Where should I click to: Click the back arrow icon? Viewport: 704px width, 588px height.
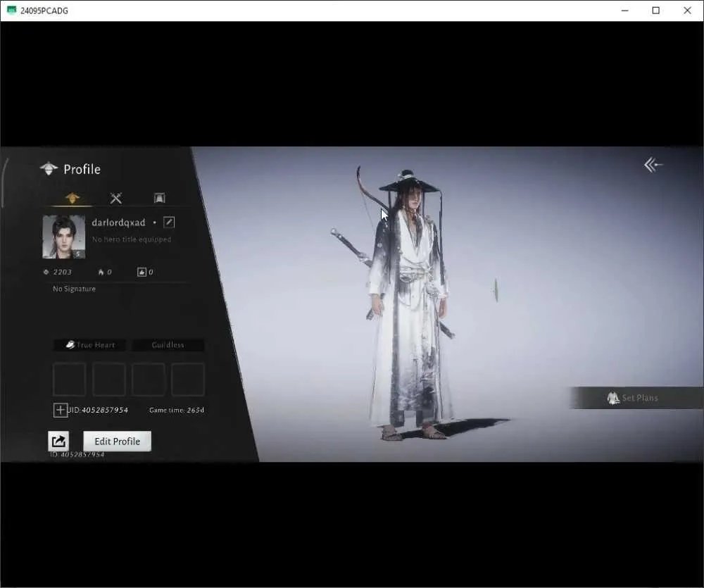tap(653, 165)
